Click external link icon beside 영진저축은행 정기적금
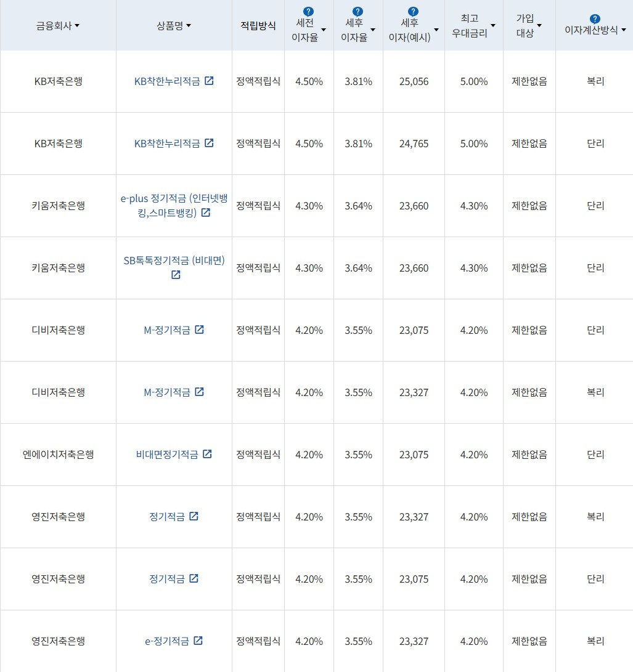The width and height of the screenshot is (633, 672). [x=195, y=516]
